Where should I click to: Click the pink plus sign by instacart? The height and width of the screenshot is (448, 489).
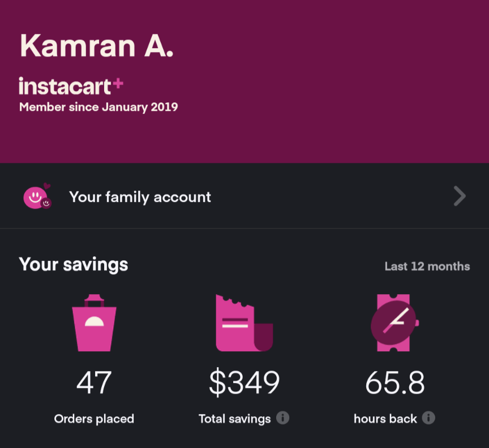pos(118,84)
